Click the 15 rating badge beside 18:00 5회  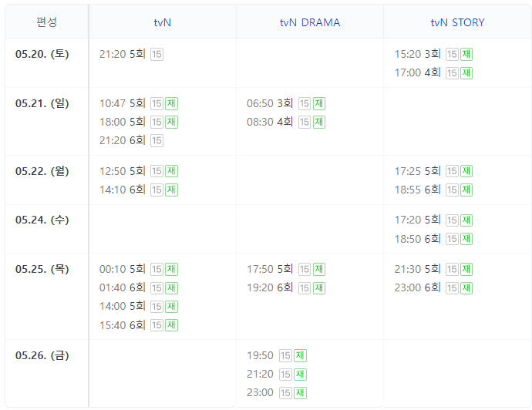(157, 122)
